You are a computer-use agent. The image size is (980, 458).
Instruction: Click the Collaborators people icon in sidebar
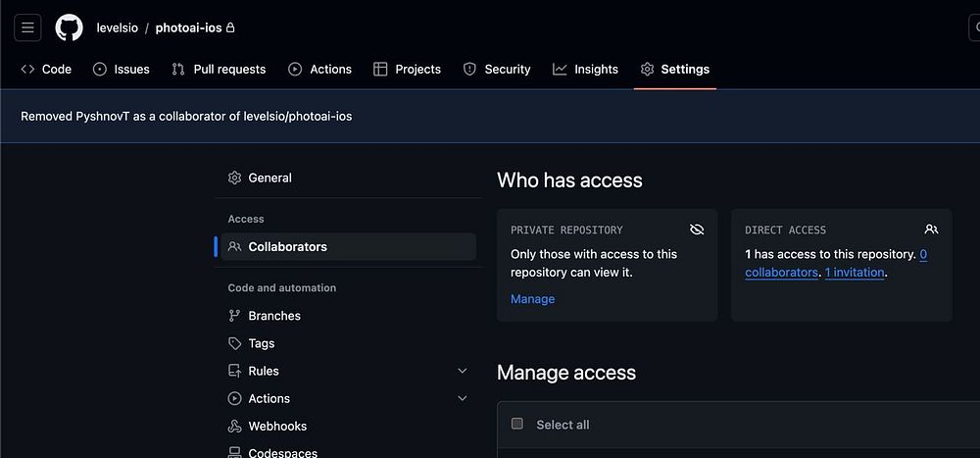click(x=234, y=247)
